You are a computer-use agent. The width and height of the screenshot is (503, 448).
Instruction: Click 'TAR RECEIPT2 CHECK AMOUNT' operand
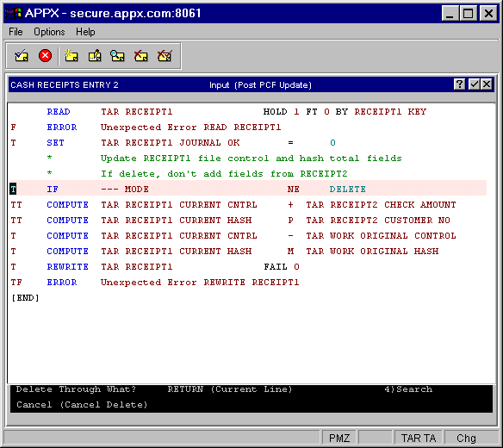(381, 204)
